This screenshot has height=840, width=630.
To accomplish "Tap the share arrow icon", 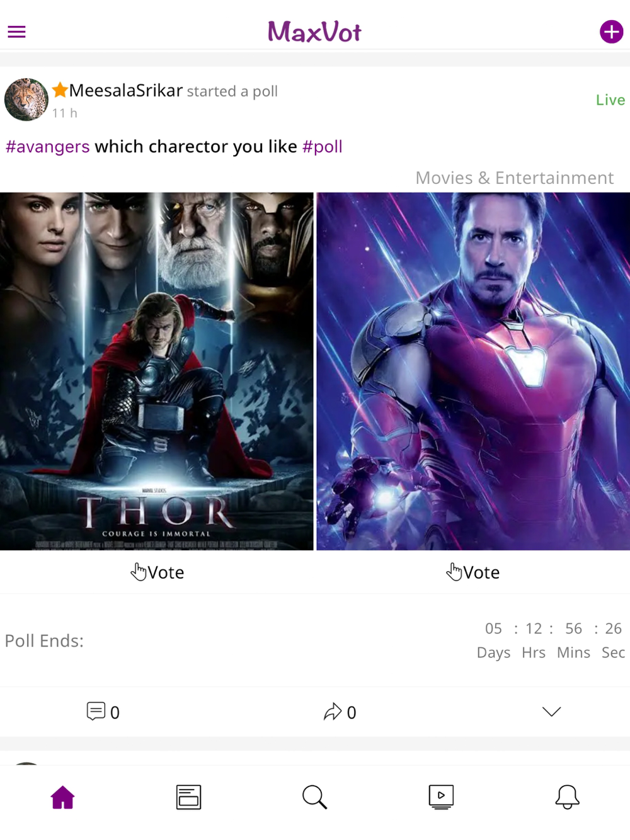I will [x=332, y=712].
